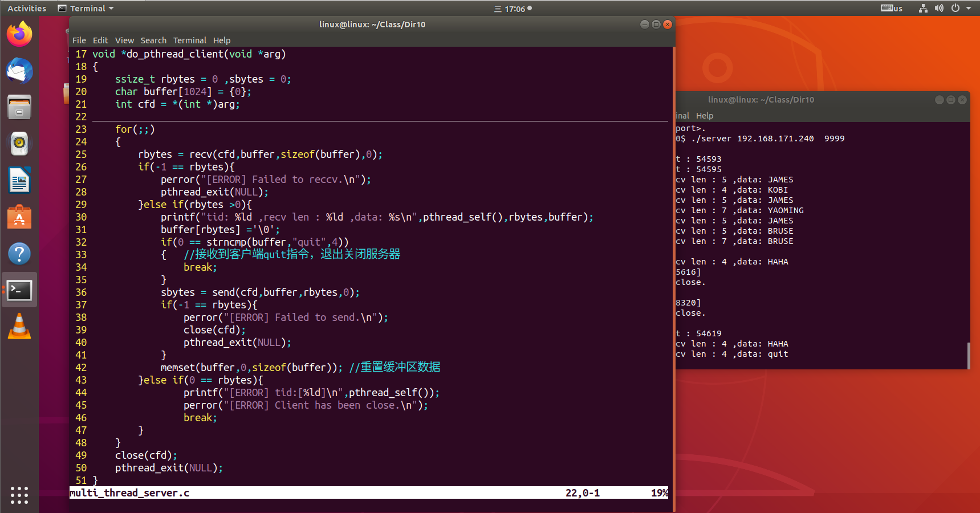This screenshot has height=513, width=980.
Task: Close the background terminal window
Action: [x=962, y=100]
